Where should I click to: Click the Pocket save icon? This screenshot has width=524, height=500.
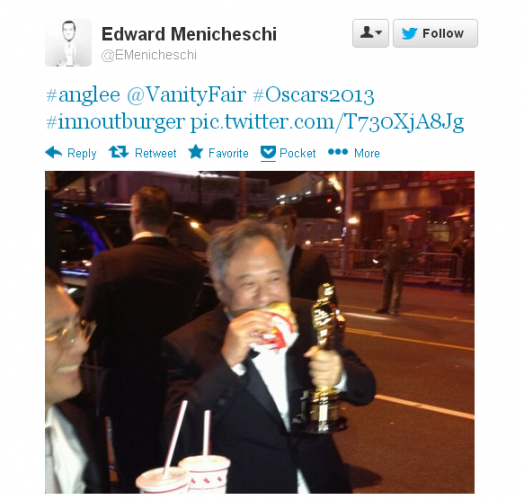point(268,153)
